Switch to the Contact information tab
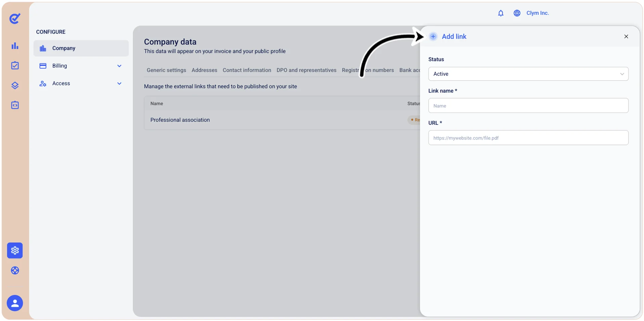 click(247, 70)
